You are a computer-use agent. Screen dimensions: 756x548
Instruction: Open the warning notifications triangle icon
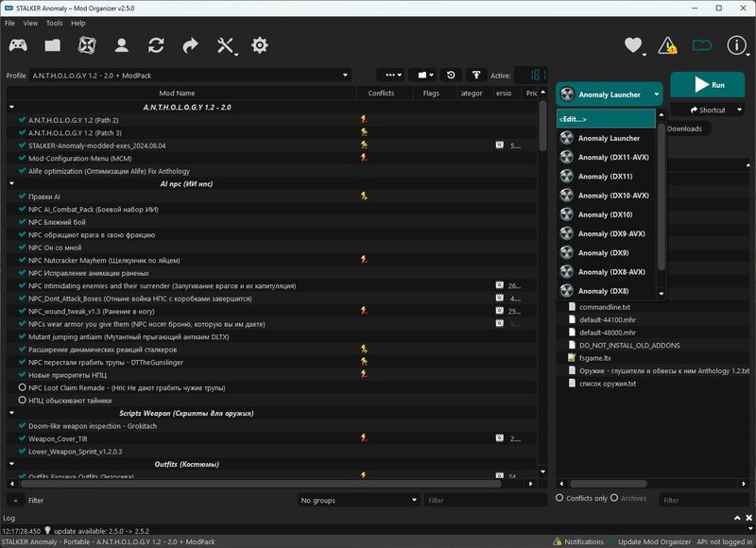pos(667,45)
